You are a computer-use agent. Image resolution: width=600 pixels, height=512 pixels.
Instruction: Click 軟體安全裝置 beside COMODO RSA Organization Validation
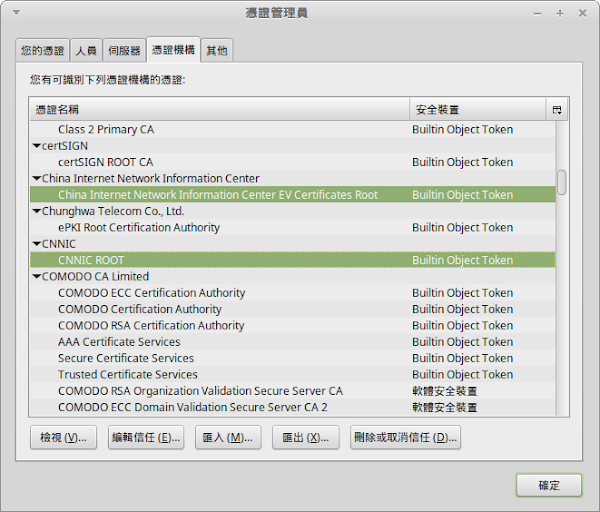click(445, 391)
